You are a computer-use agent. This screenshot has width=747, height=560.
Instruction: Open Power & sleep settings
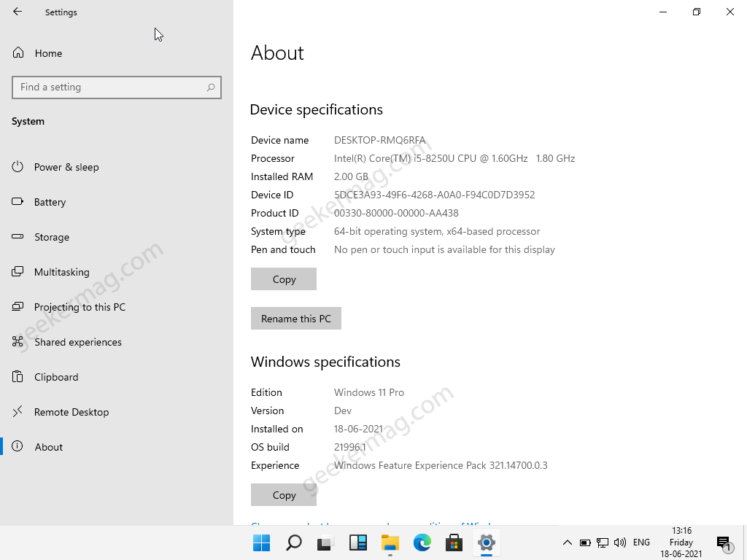pyautogui.click(x=55, y=167)
